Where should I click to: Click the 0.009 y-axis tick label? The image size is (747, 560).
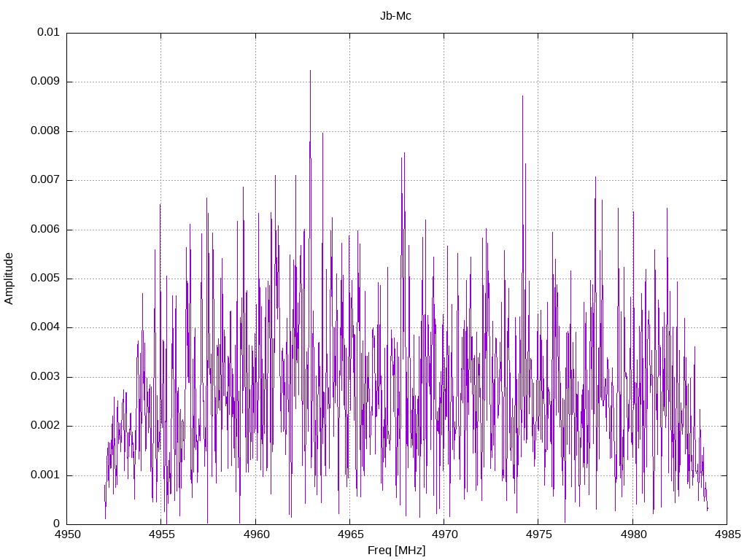click(45, 82)
